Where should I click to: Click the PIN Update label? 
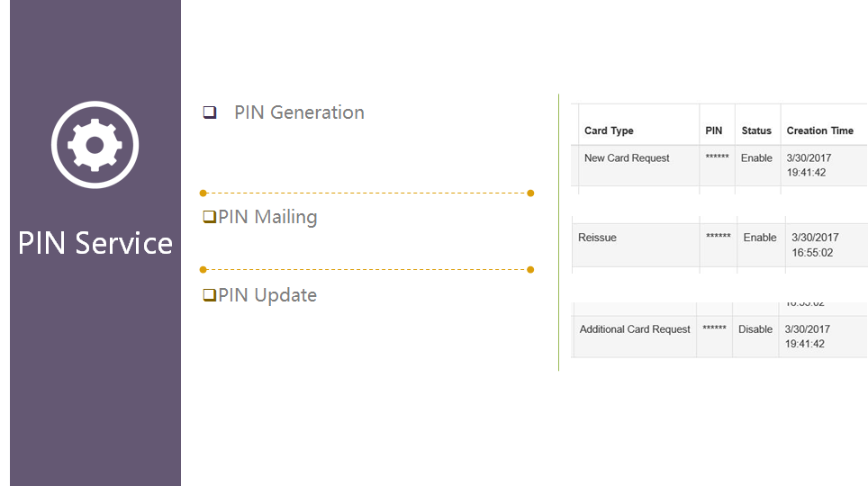pyautogui.click(x=267, y=295)
